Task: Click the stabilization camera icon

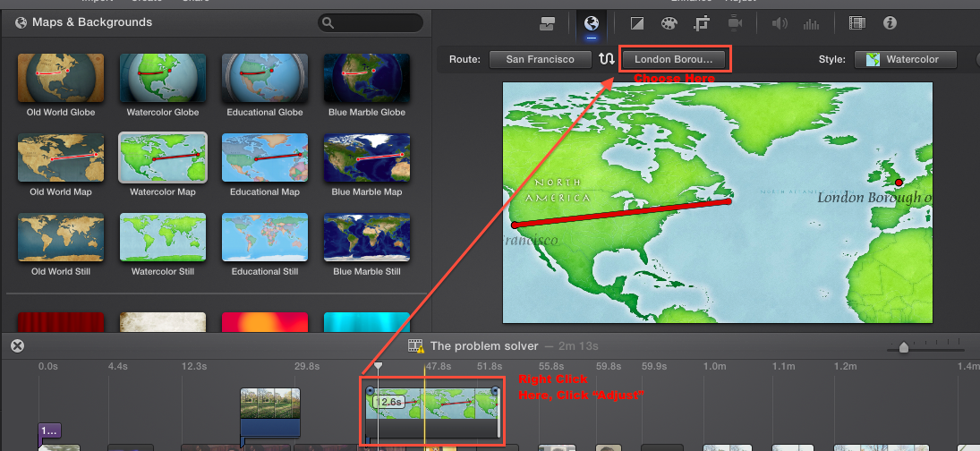Action: coord(734,23)
